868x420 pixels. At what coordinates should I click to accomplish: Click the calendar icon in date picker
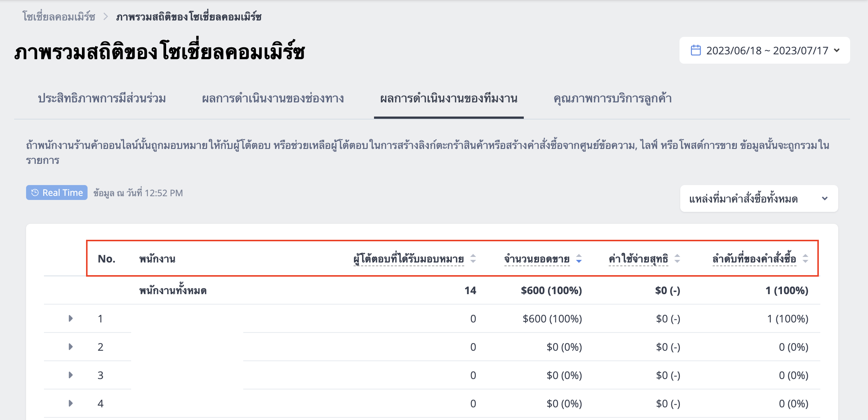pyautogui.click(x=696, y=50)
